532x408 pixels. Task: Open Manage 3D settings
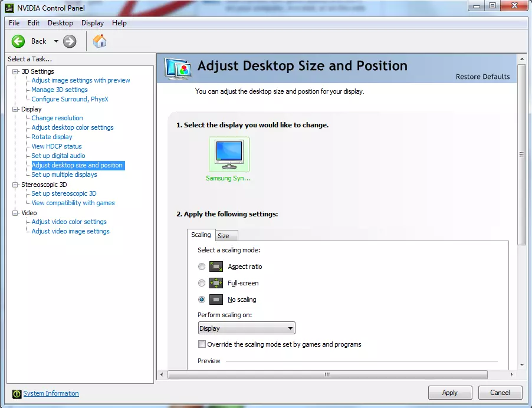[60, 90]
